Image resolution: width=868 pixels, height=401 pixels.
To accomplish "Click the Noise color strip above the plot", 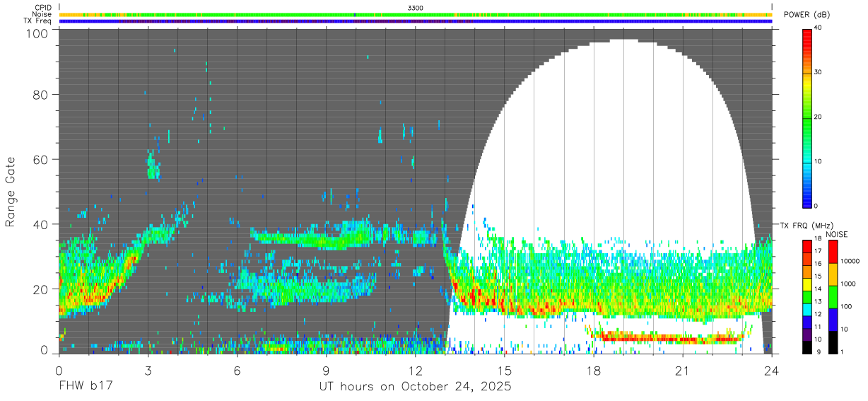I will pyautogui.click(x=416, y=14).
